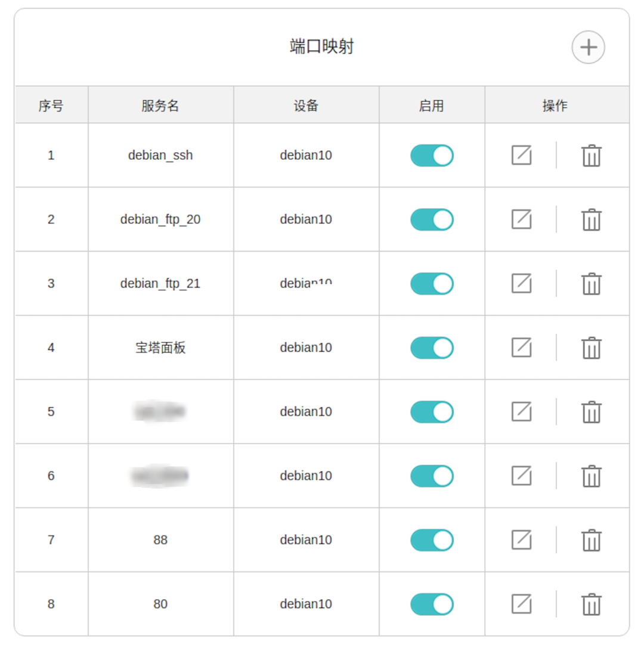Switch off the mapping named 88
The width and height of the screenshot is (644, 645).
click(x=432, y=540)
